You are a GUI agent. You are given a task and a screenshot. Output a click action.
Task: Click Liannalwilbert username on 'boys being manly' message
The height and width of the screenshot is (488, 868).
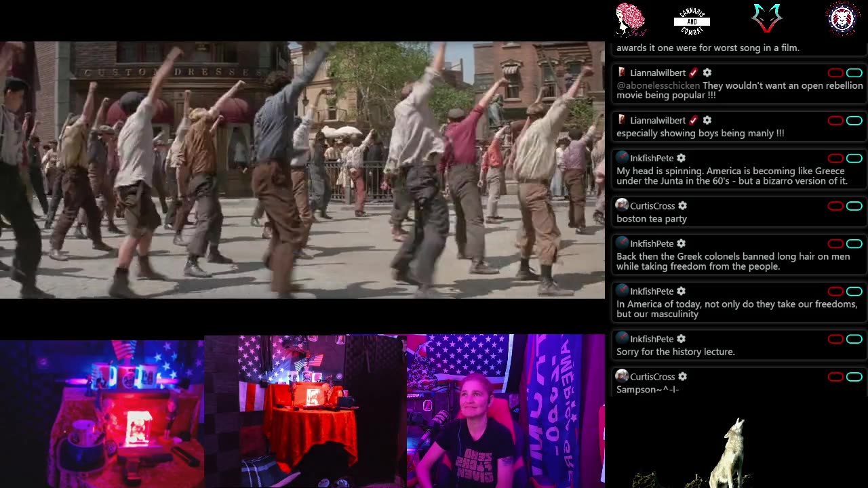click(658, 120)
